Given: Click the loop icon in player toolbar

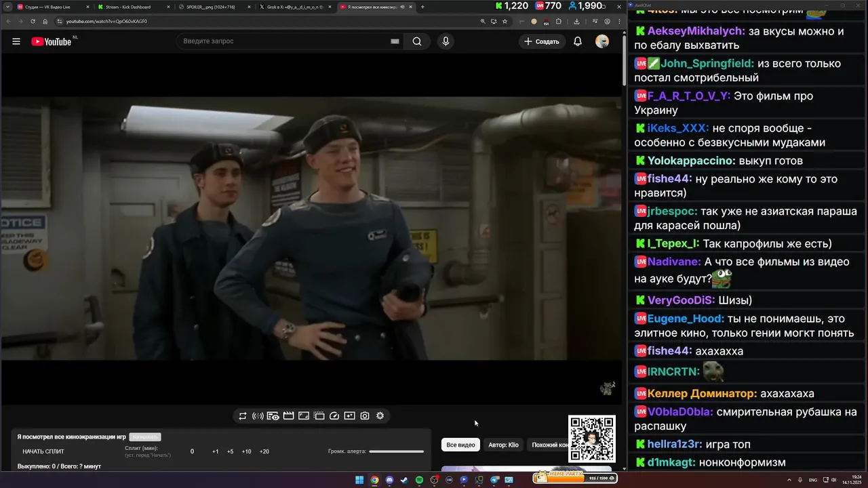Looking at the screenshot, I should (243, 416).
